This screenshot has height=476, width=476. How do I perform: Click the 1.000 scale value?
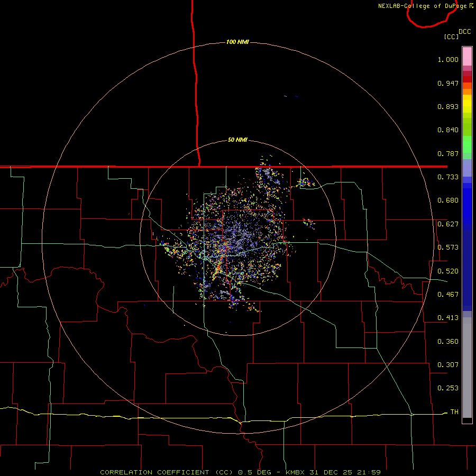coord(448,59)
